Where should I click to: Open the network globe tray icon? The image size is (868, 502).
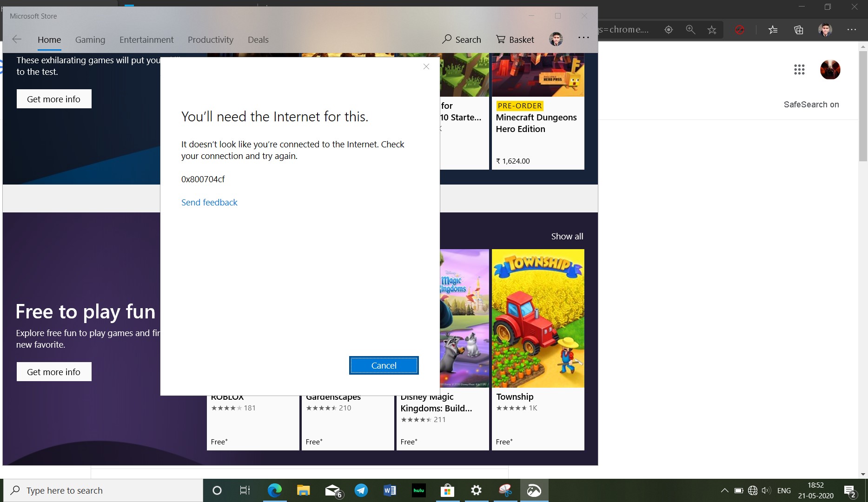[x=753, y=490]
